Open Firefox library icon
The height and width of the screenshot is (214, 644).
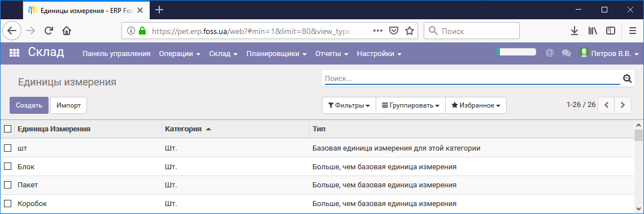(x=593, y=31)
